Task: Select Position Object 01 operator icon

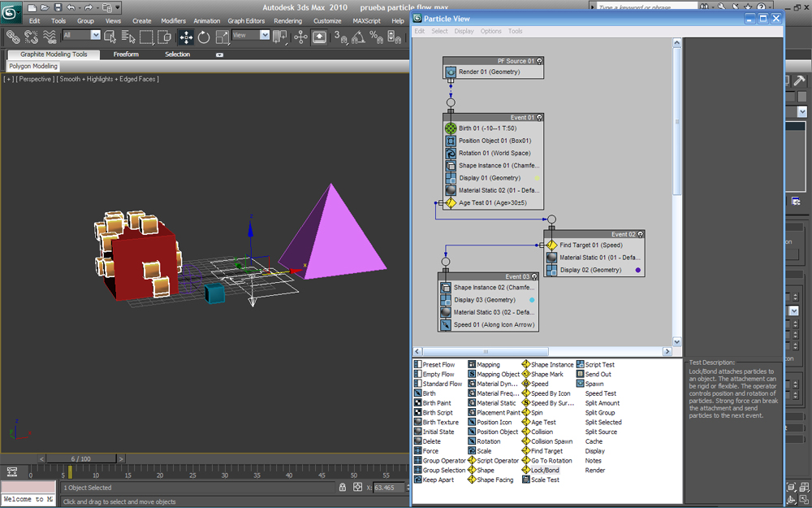Action: pos(451,141)
